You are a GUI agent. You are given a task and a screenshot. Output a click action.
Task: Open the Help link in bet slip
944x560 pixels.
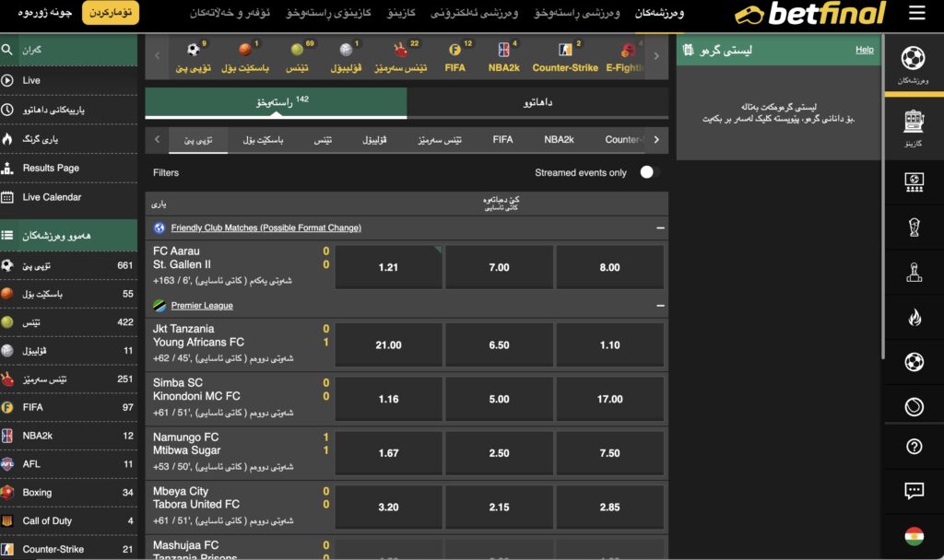pos(864,50)
